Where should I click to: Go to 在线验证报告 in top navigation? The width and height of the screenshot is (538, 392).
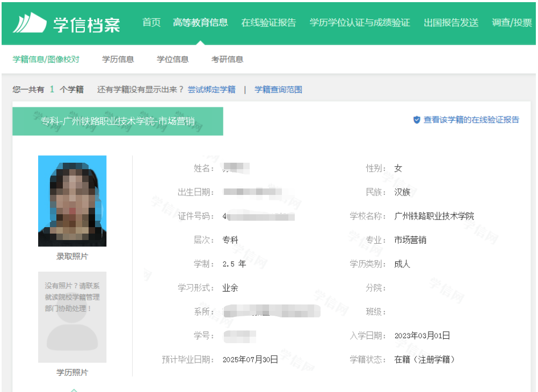click(268, 23)
